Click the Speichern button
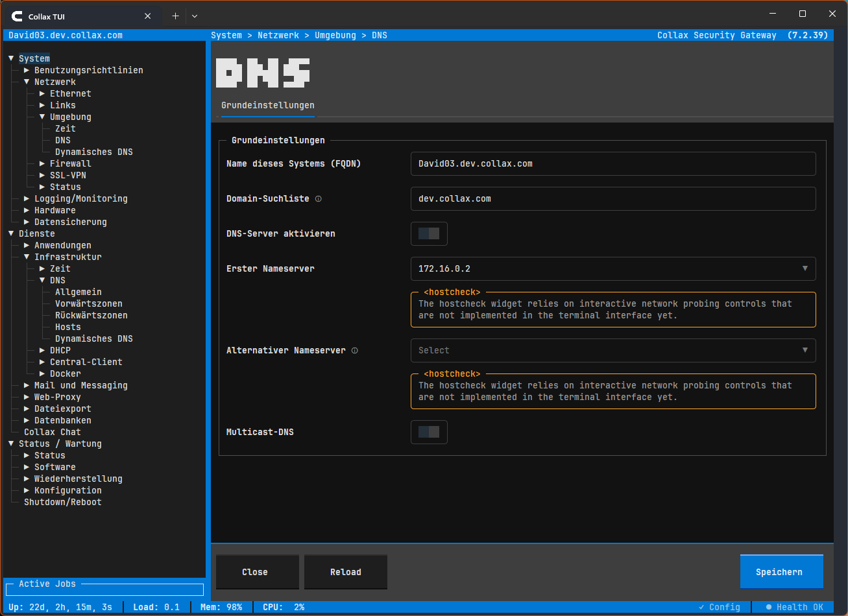Screen dimensions: 848x616 (781, 572)
